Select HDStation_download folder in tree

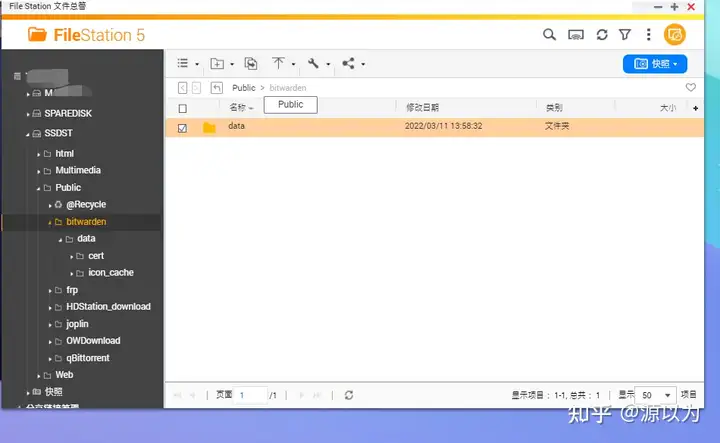[108, 307]
